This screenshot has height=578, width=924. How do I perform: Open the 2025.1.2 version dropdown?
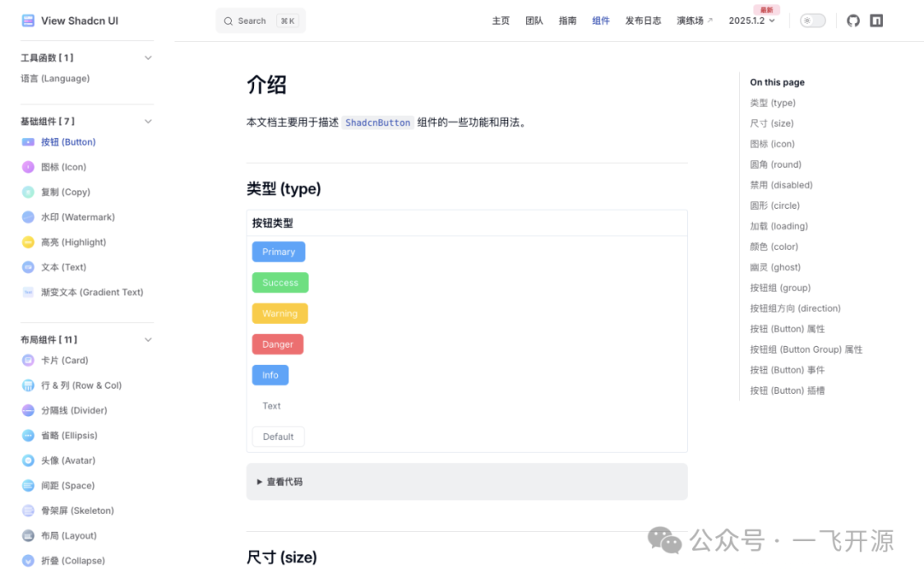752,21
